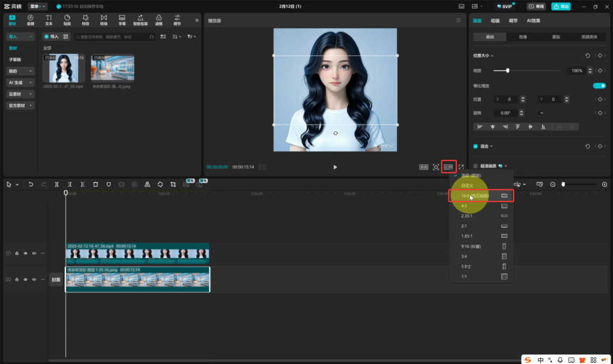Click the split clip tool

57,184
